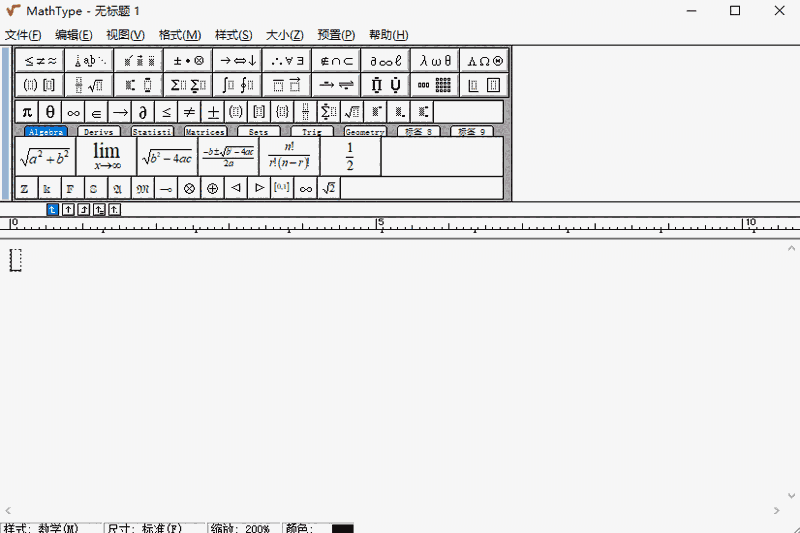Click the empty equation slot in editing area
Image resolution: width=800 pixels, height=533 pixels.
tap(16, 260)
